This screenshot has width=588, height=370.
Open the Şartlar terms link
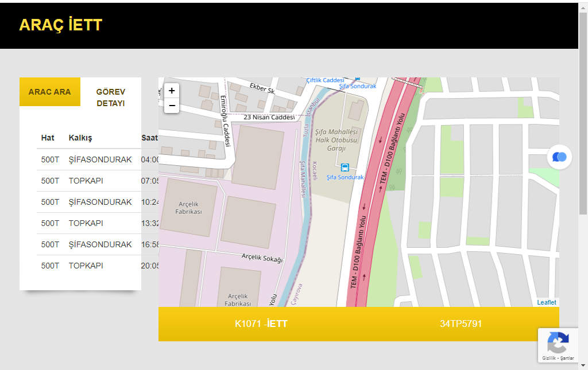(567, 358)
